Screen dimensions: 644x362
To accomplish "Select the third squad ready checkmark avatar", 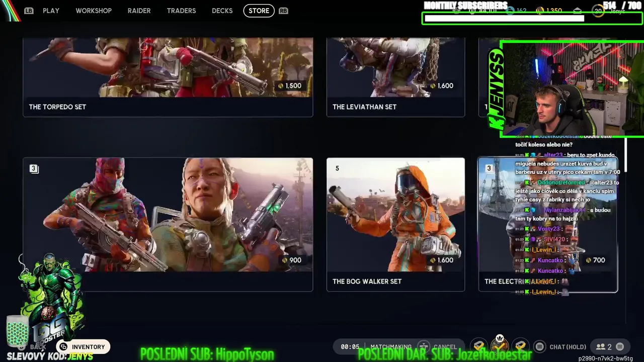I will coord(520,346).
